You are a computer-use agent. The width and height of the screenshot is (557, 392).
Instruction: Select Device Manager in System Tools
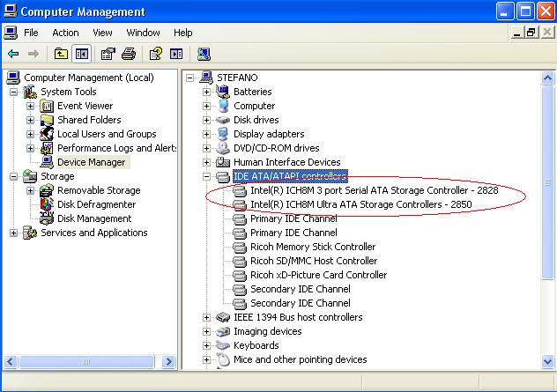(92, 162)
